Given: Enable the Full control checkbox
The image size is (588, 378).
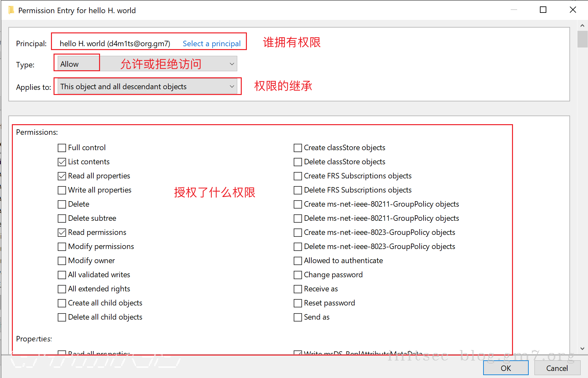Looking at the screenshot, I should (x=62, y=148).
